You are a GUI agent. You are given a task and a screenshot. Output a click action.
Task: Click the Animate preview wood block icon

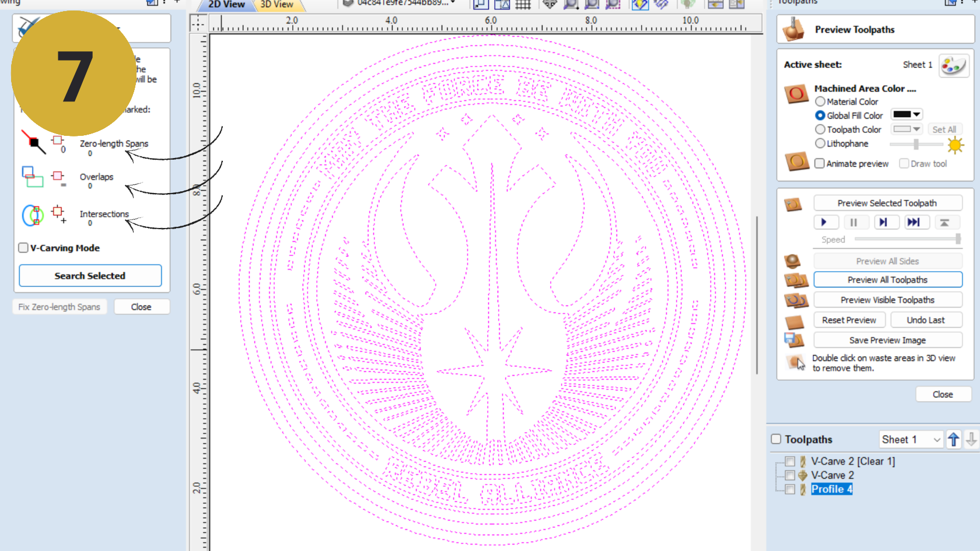(796, 162)
